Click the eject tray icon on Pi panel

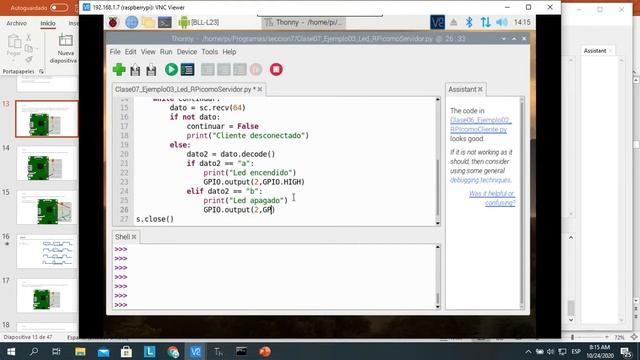pos(453,22)
